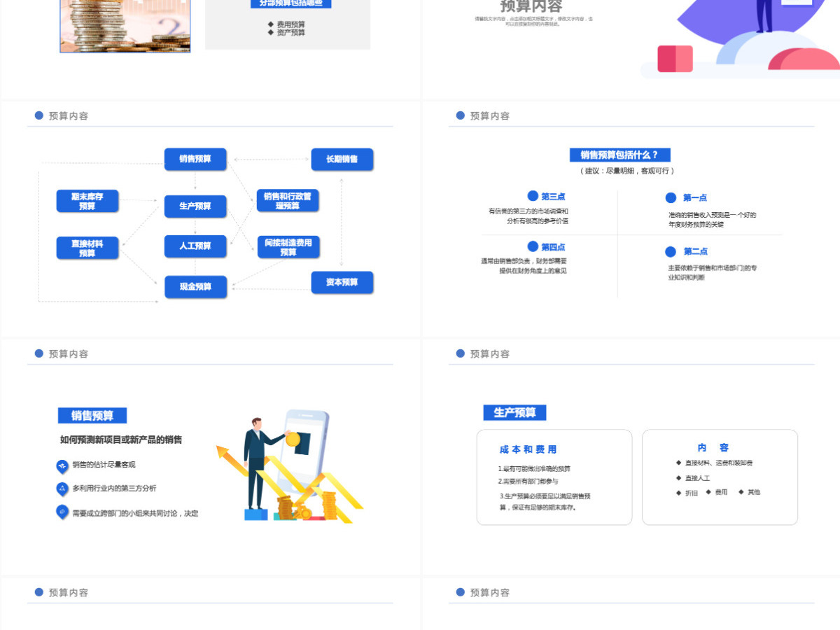Select the 直接材料预算 flowchart box
The image size is (840, 630).
pos(87,248)
